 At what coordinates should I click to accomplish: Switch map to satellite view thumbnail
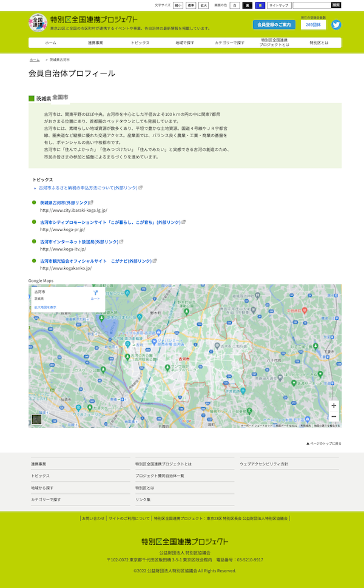(x=37, y=419)
